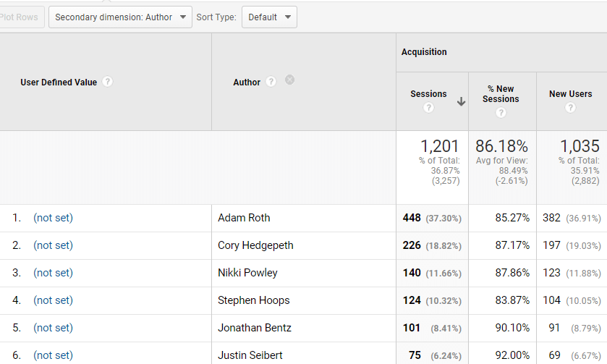Click the 87.86% new sessions cell
Image resolution: width=607 pixels, height=364 pixels.
(x=512, y=273)
